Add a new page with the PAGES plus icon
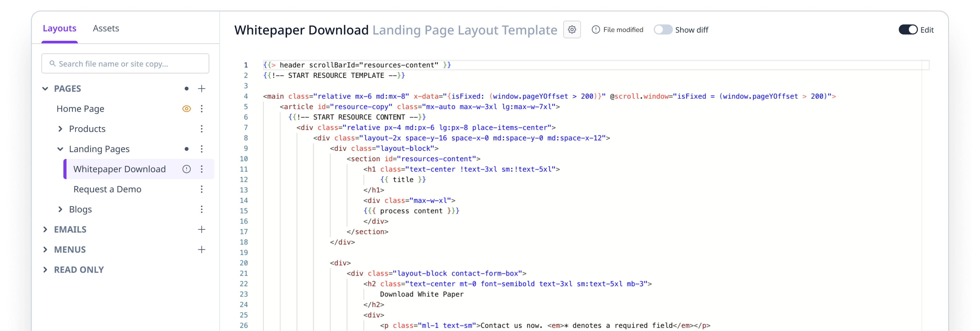The image size is (980, 331). (x=202, y=88)
